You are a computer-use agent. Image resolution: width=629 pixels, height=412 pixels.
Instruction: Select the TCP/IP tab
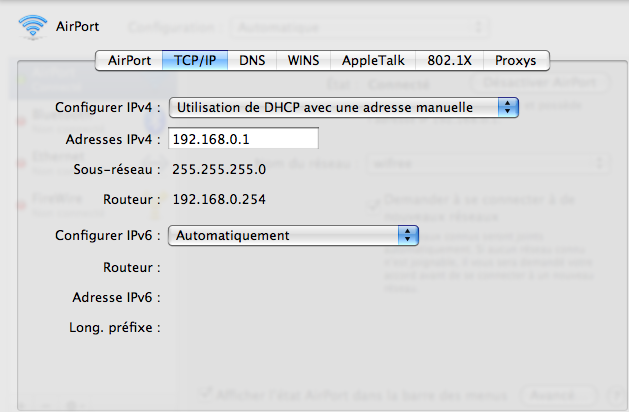(195, 61)
